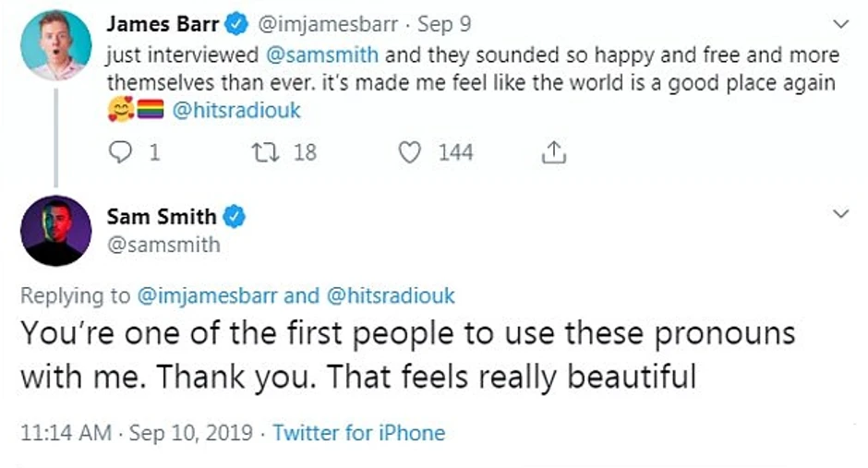The image size is (868, 468).
Task: Open the @hitsradiouk mention in James's tweet
Action: (x=237, y=111)
